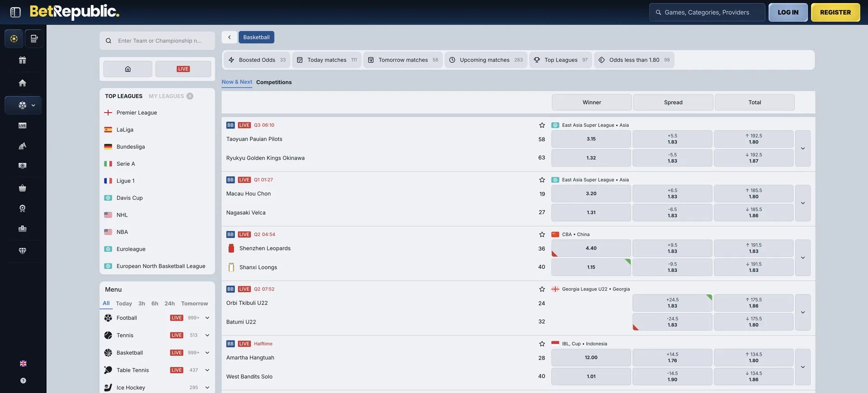Viewport: 868px width, 393px height.
Task: Favorite the Taoyuan Pauian Pilots match star
Action: point(542,125)
